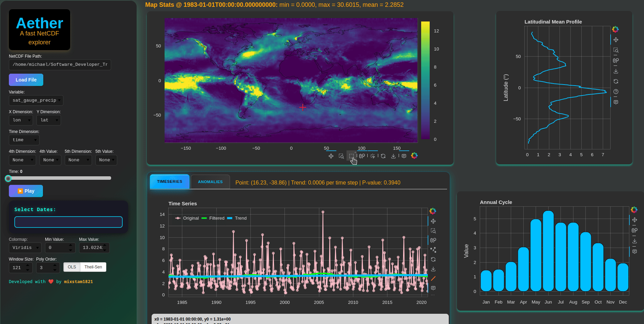Toggle Wheel Zoom on Annual Cycle chart
The width and height of the screenshot is (644, 324).
pyautogui.click(x=634, y=231)
